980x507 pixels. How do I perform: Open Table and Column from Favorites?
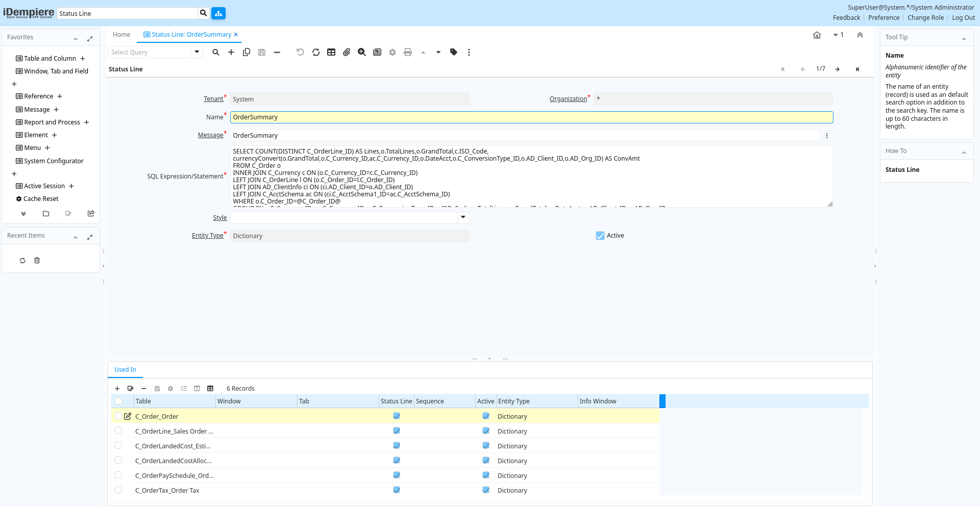tap(50, 59)
